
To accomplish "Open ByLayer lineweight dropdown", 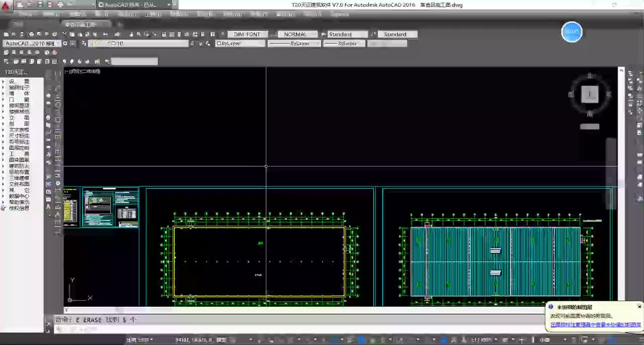I will pyautogui.click(x=344, y=43).
